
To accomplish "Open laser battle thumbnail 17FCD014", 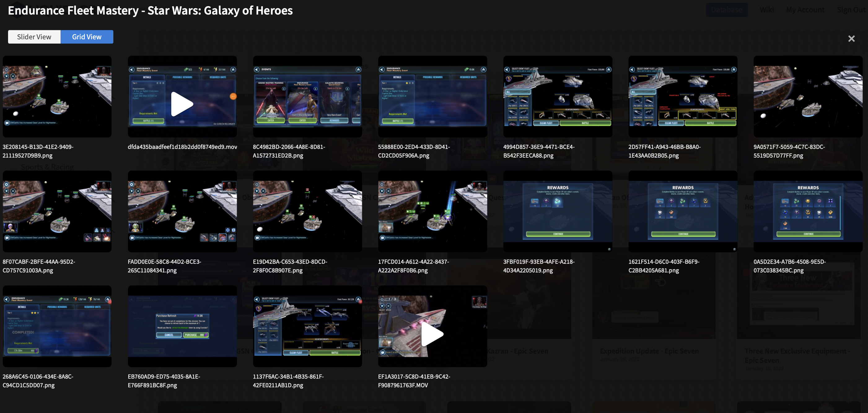I will coord(432,211).
